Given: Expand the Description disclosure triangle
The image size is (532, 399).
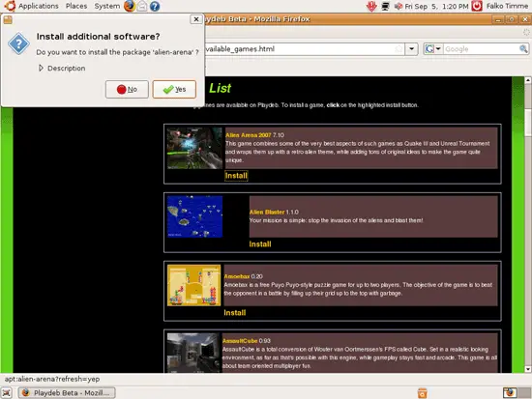Looking at the screenshot, I should (41, 69).
